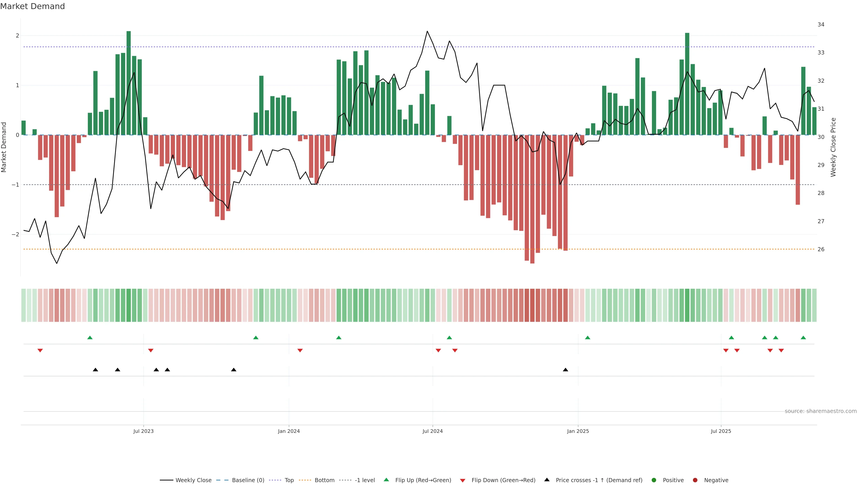The height and width of the screenshot is (488, 868).
Task: Click the leftmost cell of the heatmap strip
Action: pyautogui.click(x=24, y=305)
